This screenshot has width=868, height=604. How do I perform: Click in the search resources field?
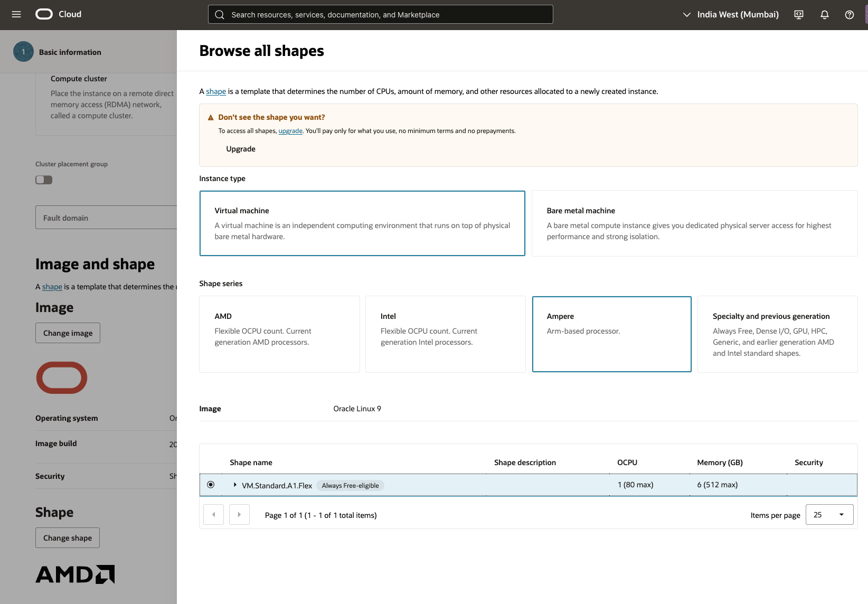[x=380, y=15]
